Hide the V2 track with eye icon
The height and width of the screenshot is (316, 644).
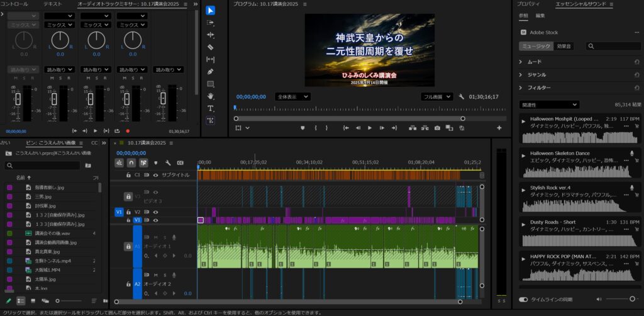pos(155,212)
